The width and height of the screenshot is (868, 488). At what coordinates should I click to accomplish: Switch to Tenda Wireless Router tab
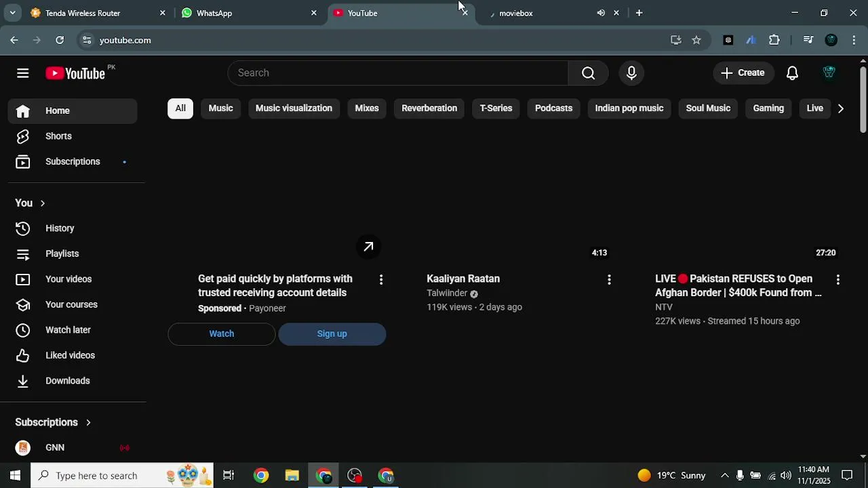tap(97, 13)
